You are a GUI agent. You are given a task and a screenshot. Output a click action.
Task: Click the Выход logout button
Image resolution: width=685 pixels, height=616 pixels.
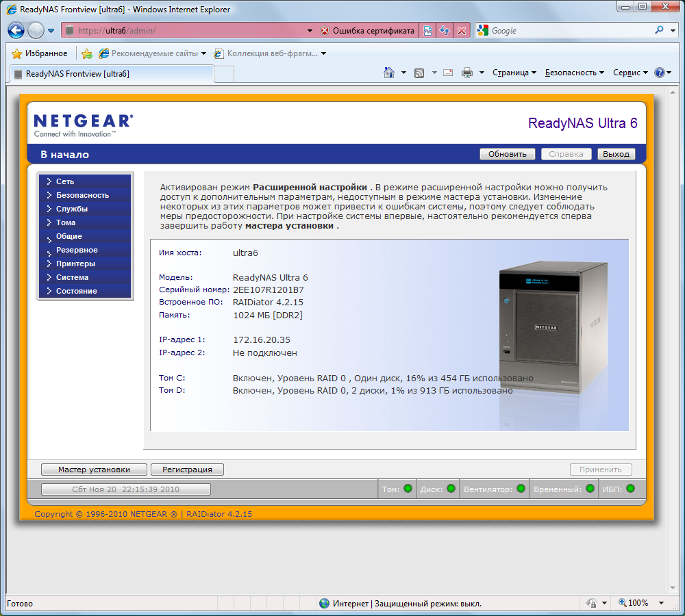click(616, 154)
